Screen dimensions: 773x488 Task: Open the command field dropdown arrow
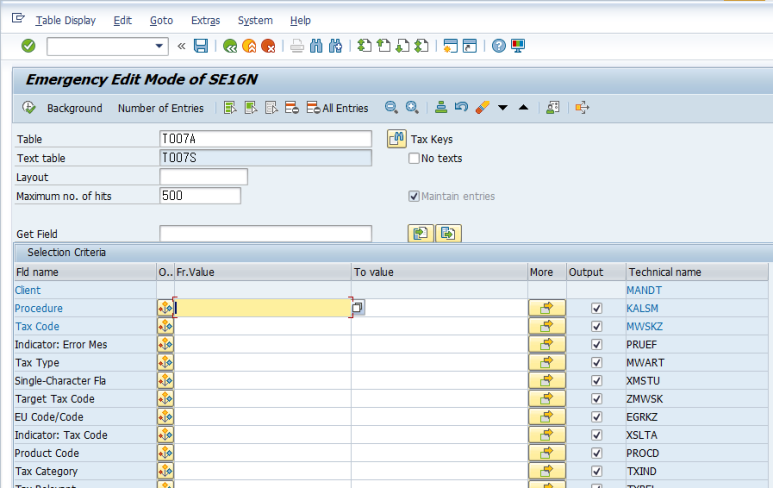tap(159, 46)
